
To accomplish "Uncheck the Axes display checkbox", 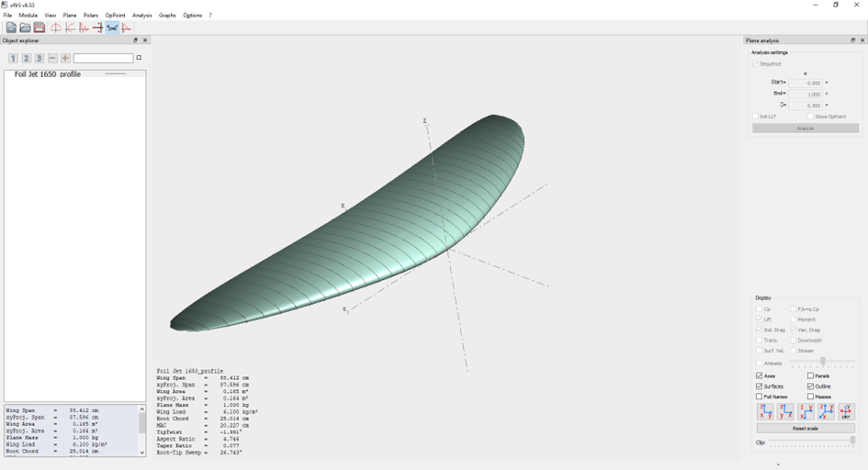I will [x=760, y=375].
